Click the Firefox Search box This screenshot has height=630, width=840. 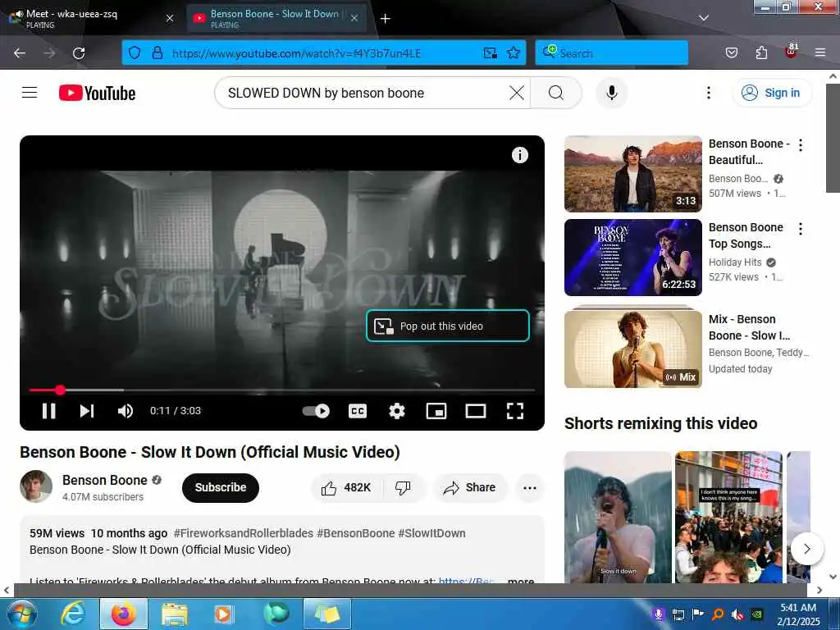(611, 53)
